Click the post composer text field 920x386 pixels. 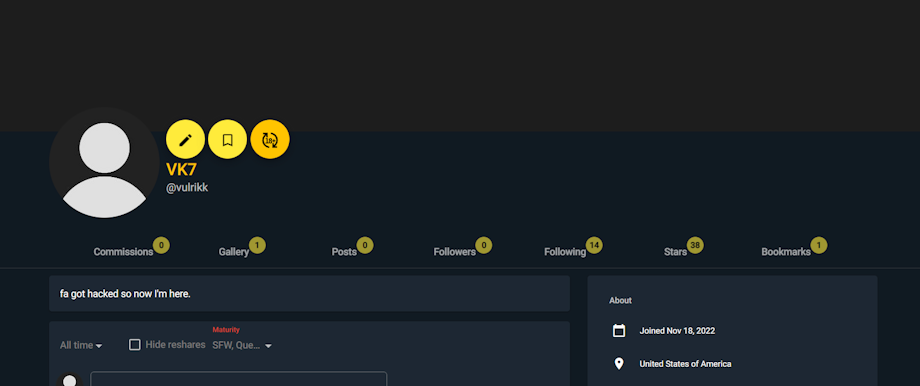239,378
